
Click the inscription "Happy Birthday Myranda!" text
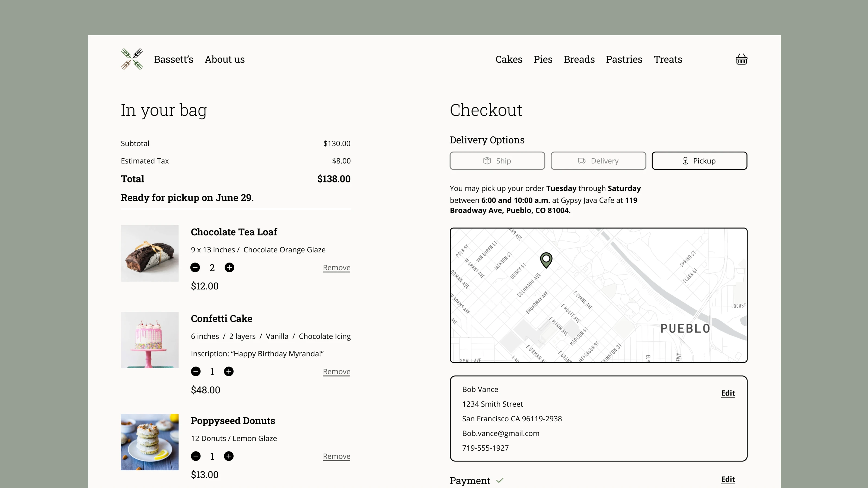point(257,354)
